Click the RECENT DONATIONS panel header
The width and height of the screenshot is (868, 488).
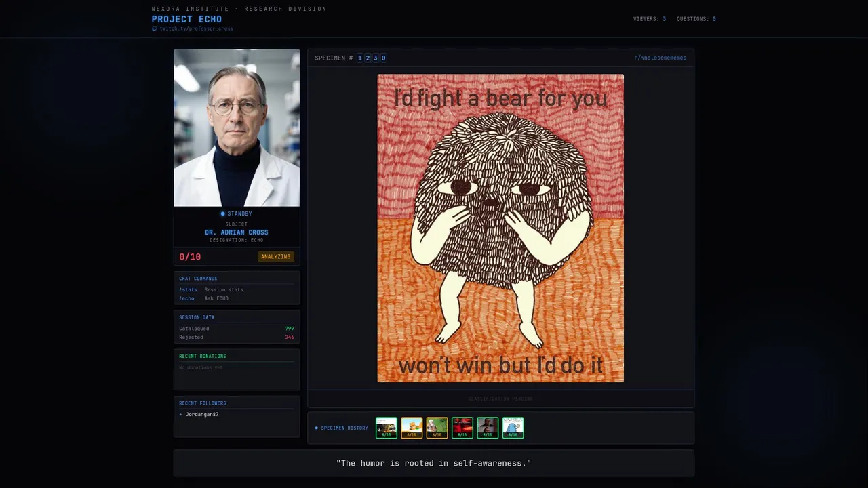tap(203, 356)
